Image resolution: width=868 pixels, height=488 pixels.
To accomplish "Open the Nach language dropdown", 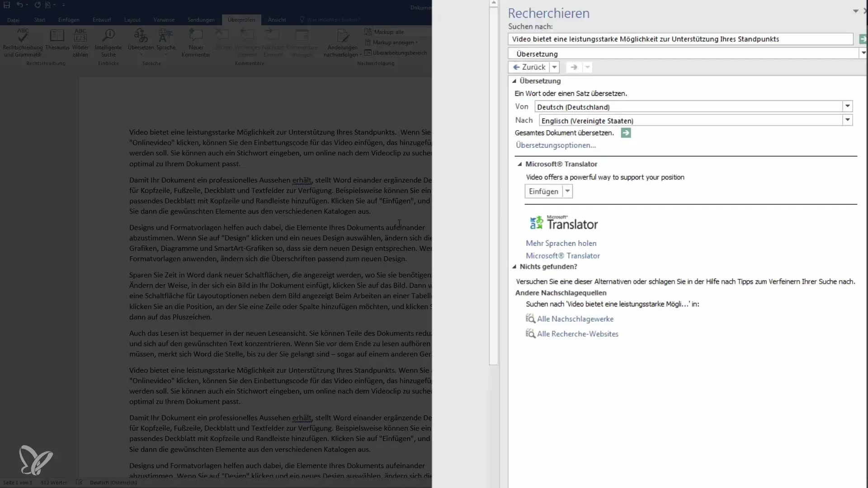I will (x=848, y=120).
